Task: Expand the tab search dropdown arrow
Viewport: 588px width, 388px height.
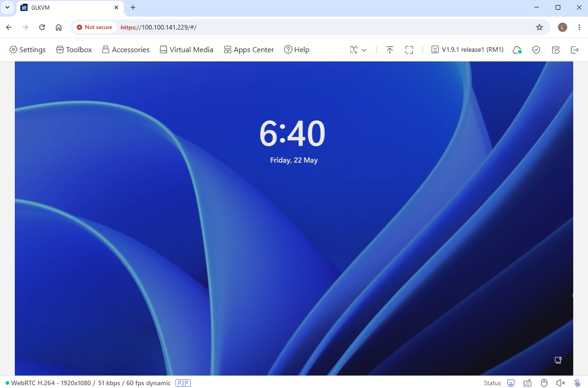Action: [x=7, y=7]
